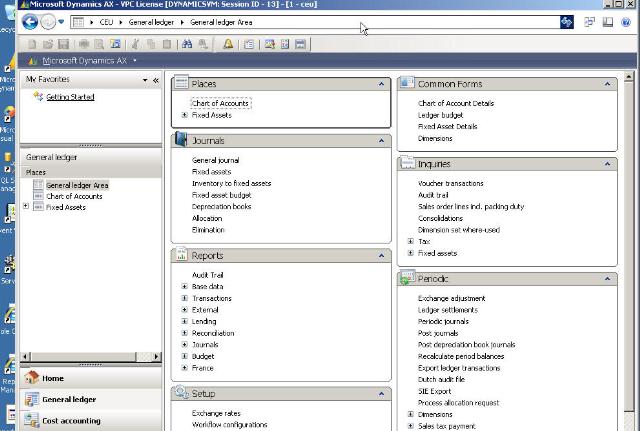This screenshot has height=431, width=640.
Task: Open Depreciation books journal
Action: point(222,207)
